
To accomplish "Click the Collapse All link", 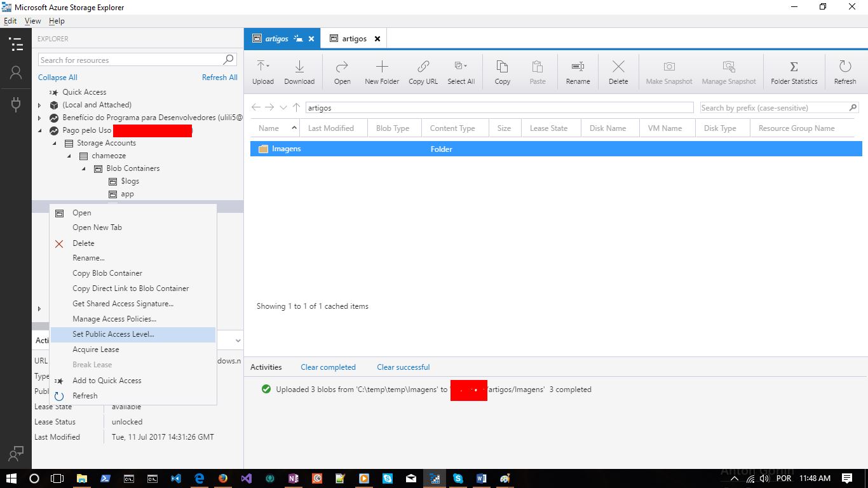I will click(58, 78).
